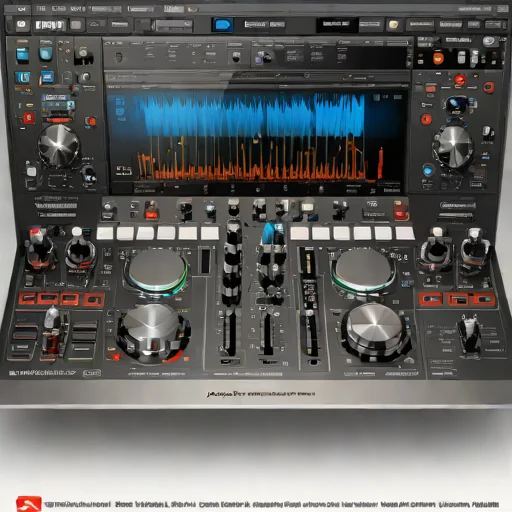Click the first blue square icon in the left panel
Image resolution: width=512 pixels, height=512 pixels.
click(23, 54)
